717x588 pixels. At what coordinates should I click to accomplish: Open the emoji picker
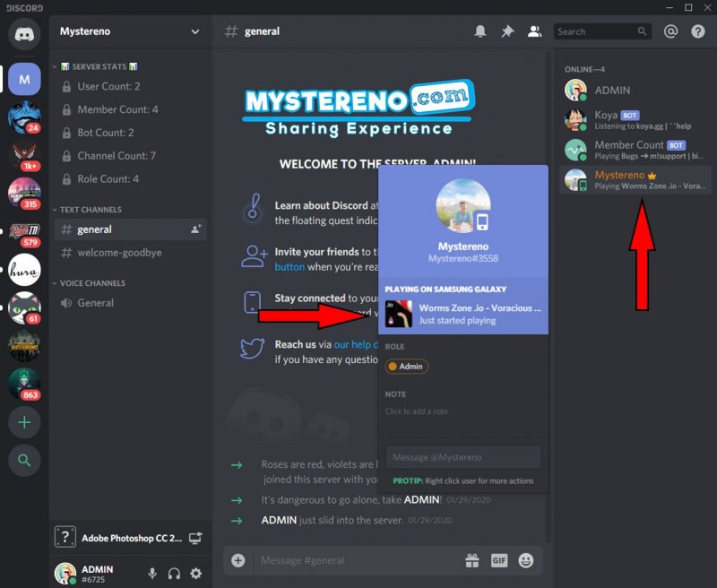(x=526, y=560)
